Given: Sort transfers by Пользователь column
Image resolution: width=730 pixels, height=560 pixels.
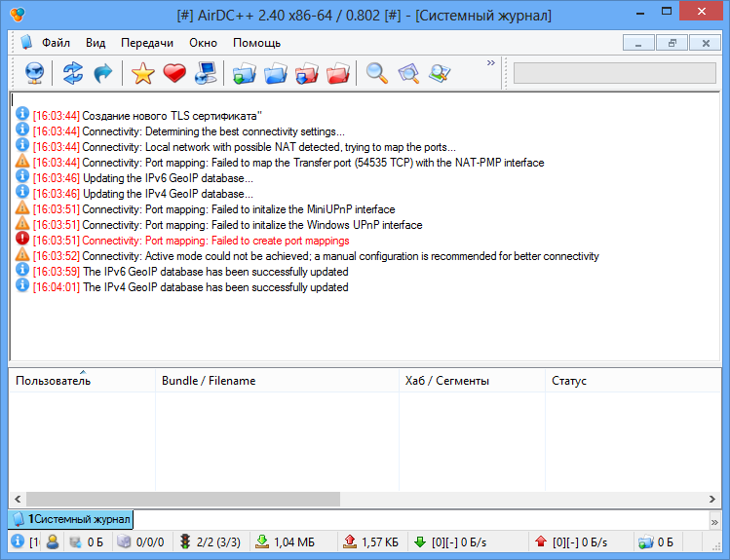Looking at the screenshot, I should (82, 381).
